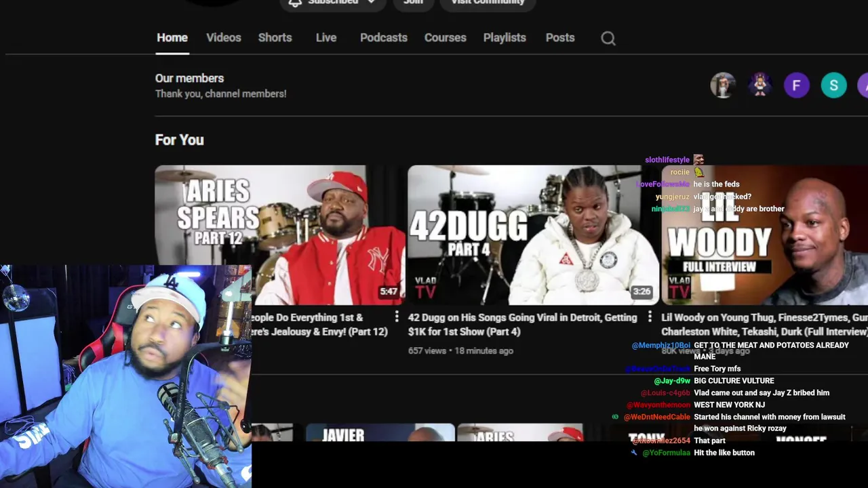Play the Aries Spears Part 12 thumbnail

pos(280,235)
